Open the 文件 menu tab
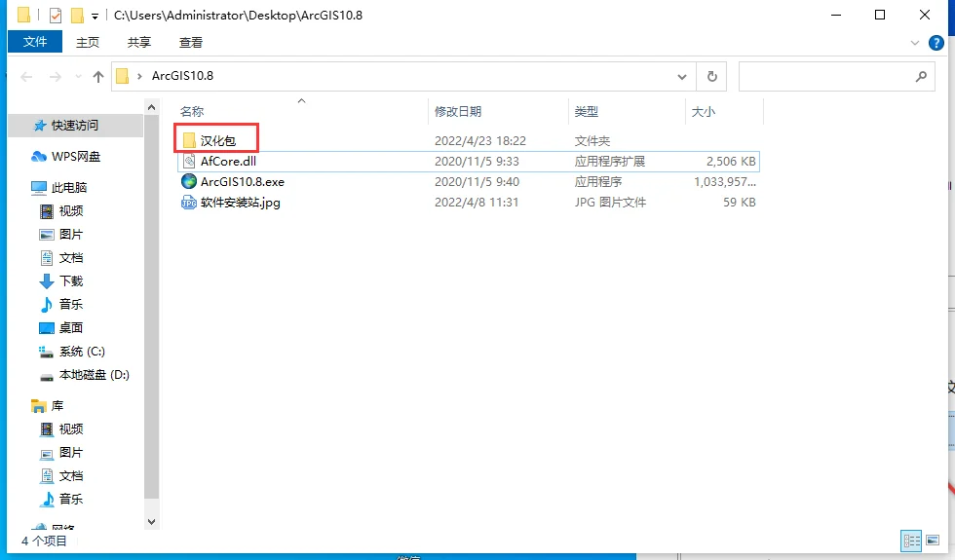 35,41
